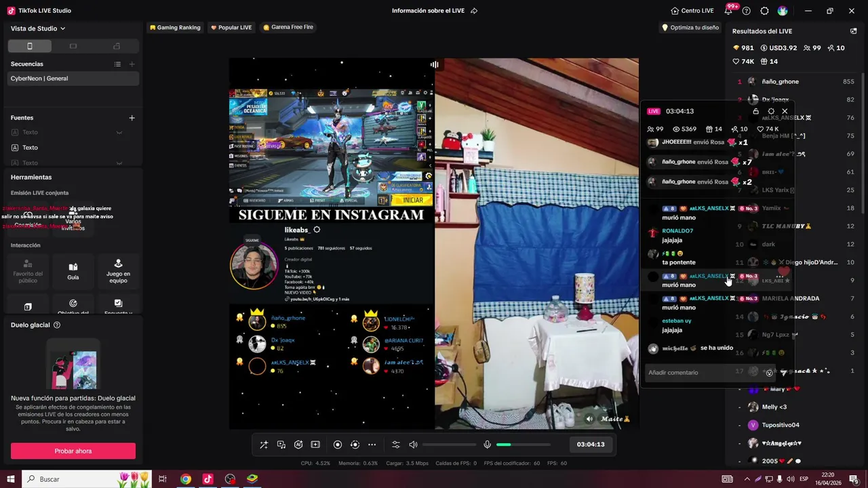This screenshot has width=868, height=488.
Task: Share Información sobre el LIVE
Action: point(474,11)
